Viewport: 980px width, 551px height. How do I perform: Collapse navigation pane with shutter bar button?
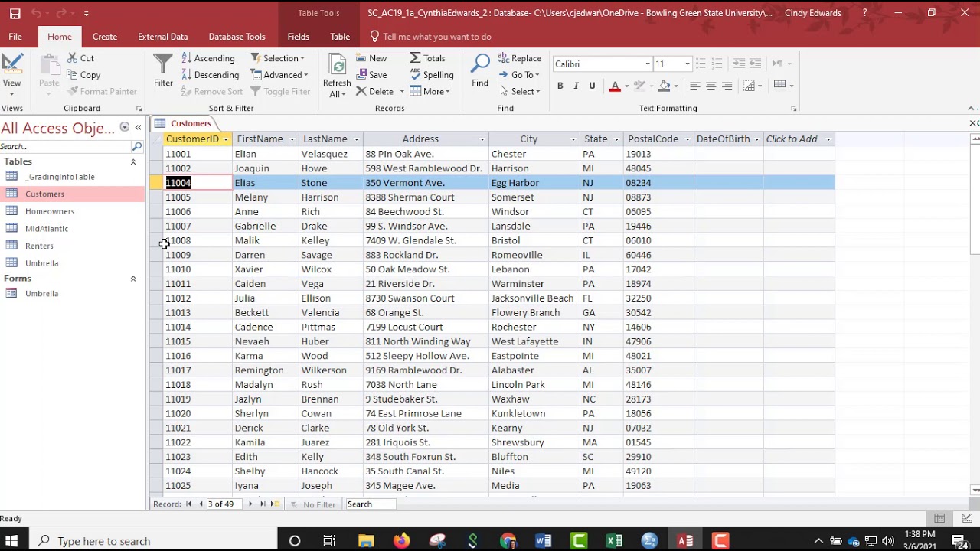click(138, 127)
